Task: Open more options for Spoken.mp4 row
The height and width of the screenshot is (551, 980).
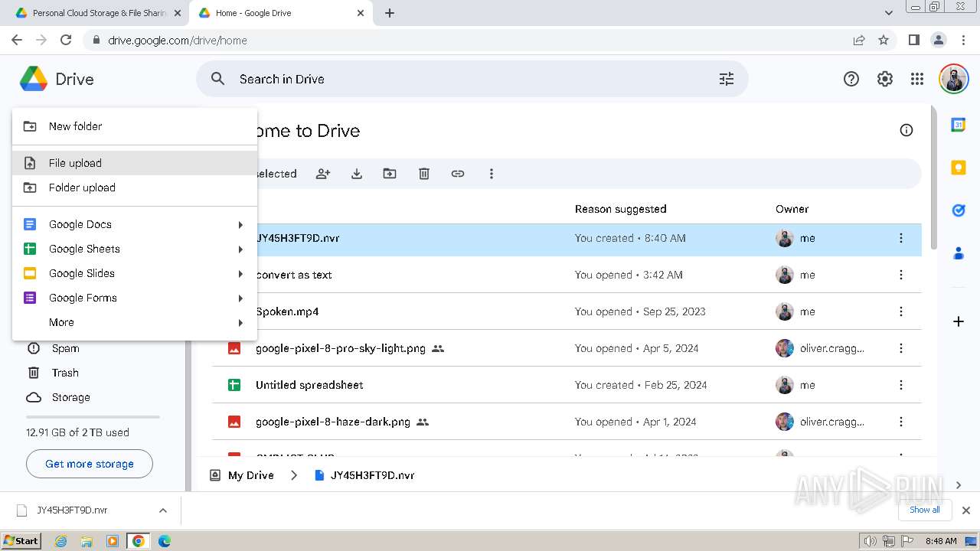Action: [901, 311]
